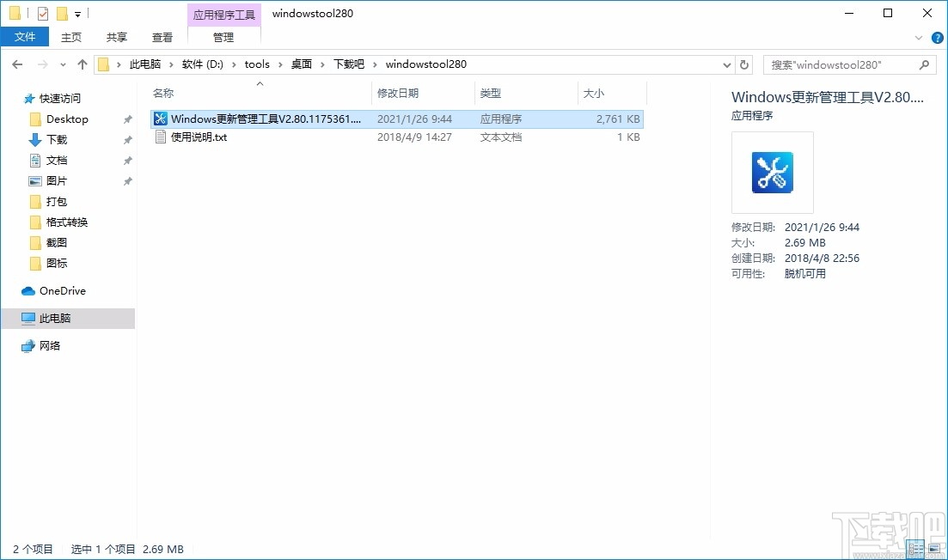Sort by the 名称 column header
948x560 pixels.
coord(260,93)
